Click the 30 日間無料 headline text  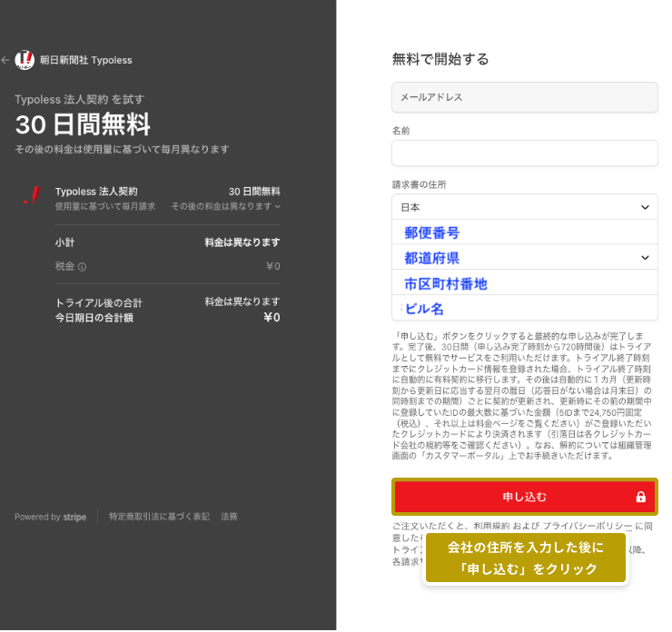click(83, 124)
